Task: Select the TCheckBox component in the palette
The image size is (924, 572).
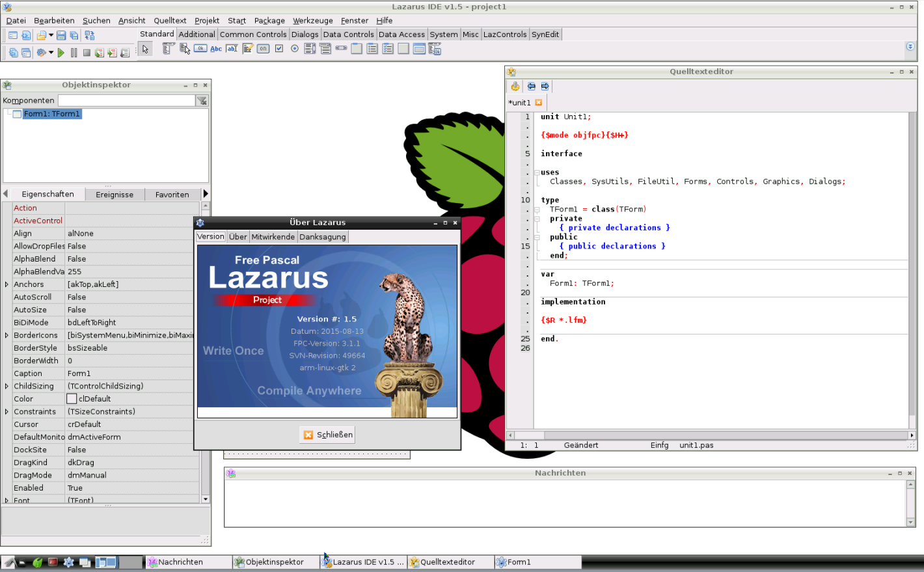Action: click(279, 49)
